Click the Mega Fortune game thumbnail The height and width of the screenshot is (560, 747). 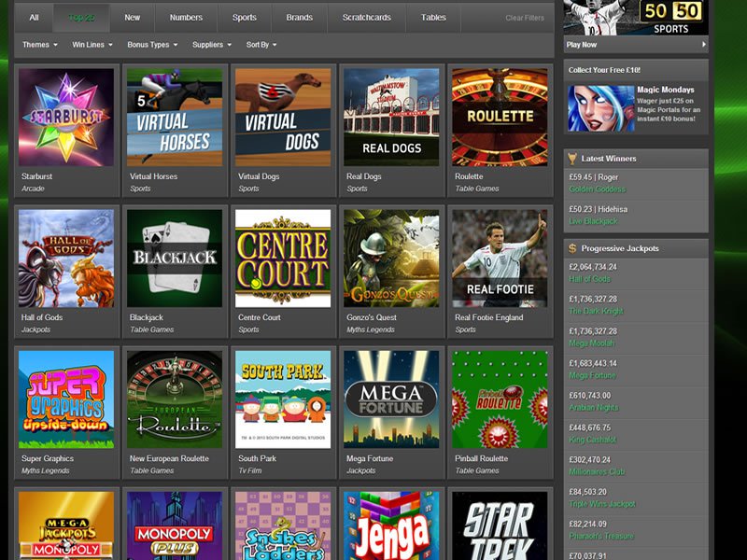(391, 399)
